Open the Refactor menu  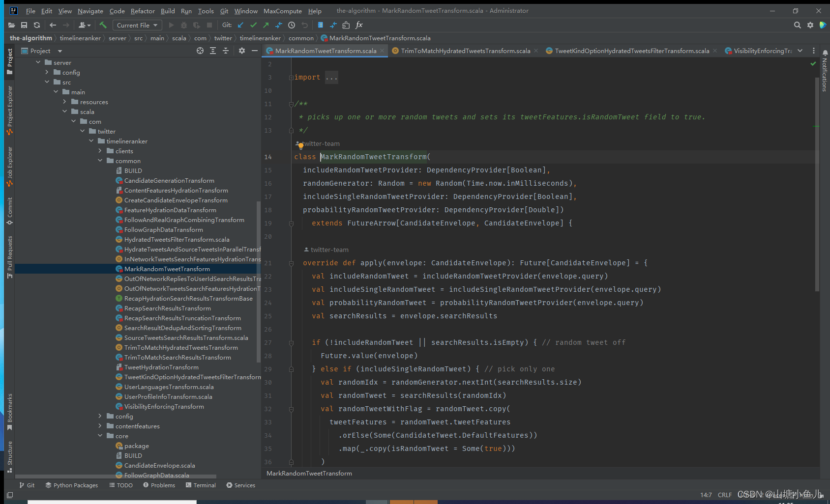[x=143, y=11]
